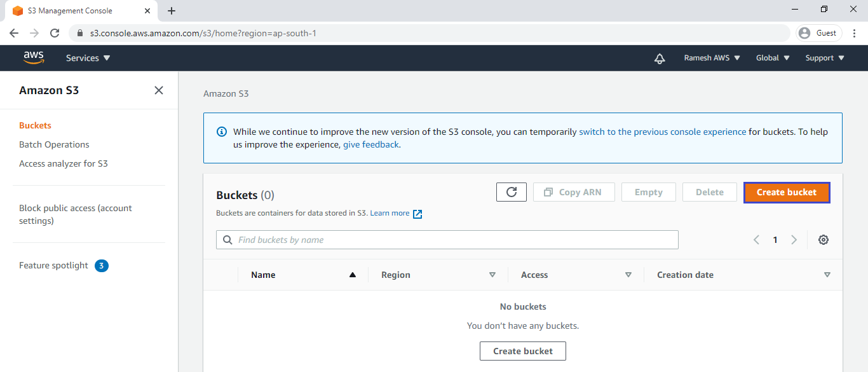
Task: Click the info icon in the banner
Action: [222, 132]
